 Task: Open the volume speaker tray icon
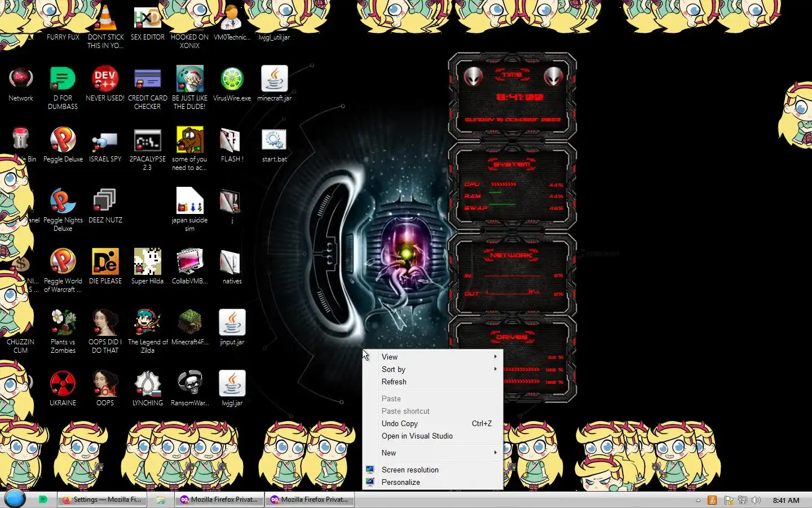tap(756, 500)
